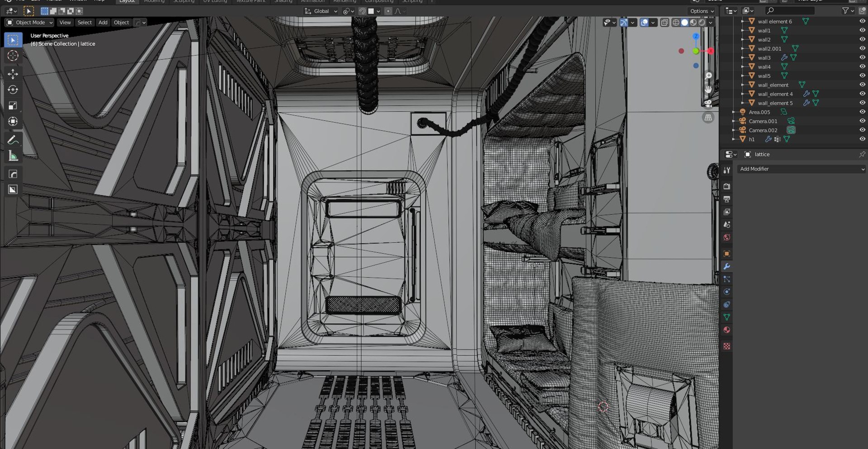Open the Global transform orientation dropdown

[x=321, y=11]
